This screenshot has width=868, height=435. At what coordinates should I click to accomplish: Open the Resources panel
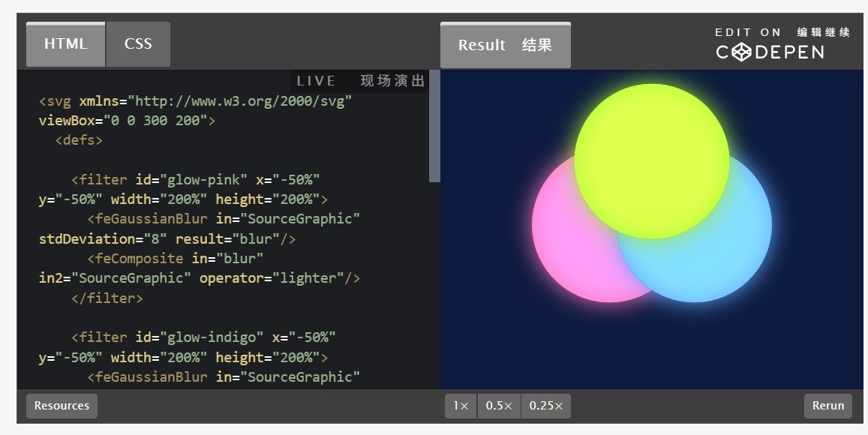point(62,406)
